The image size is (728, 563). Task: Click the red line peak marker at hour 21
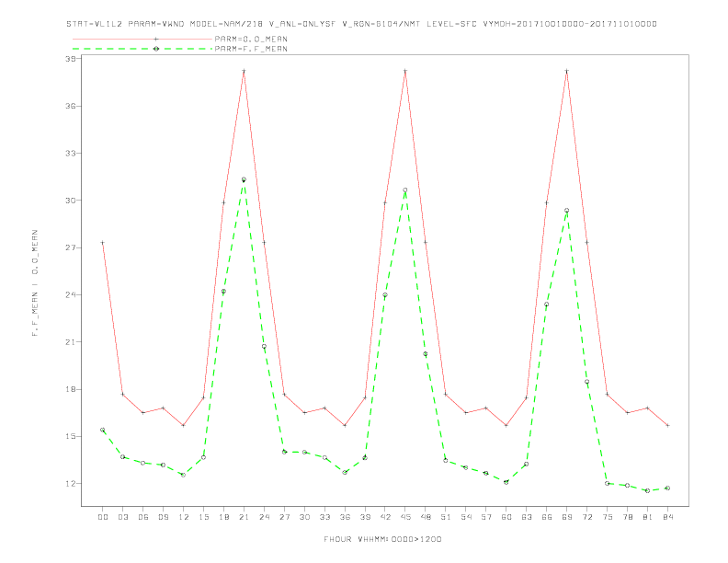coord(244,71)
